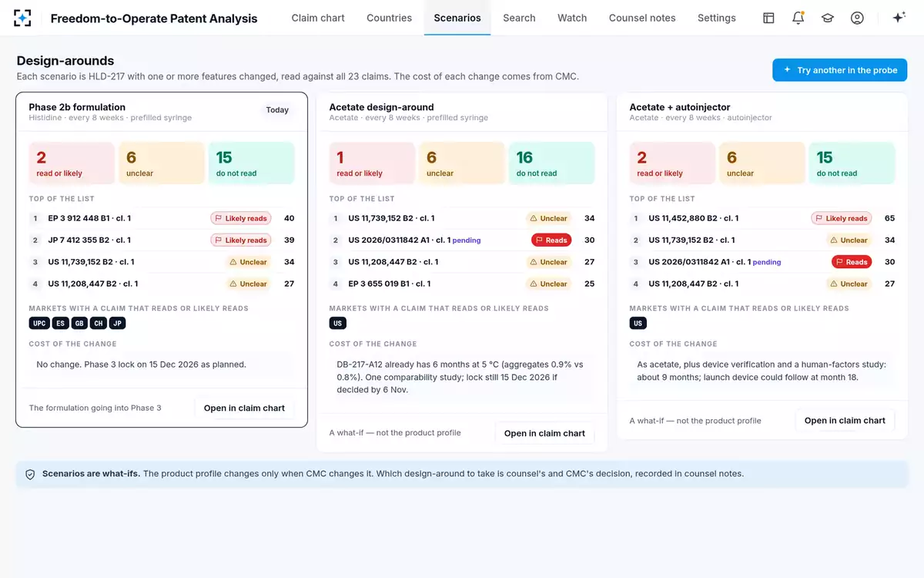924x578 pixels.
Task: Open the user account icon
Action: tap(857, 18)
